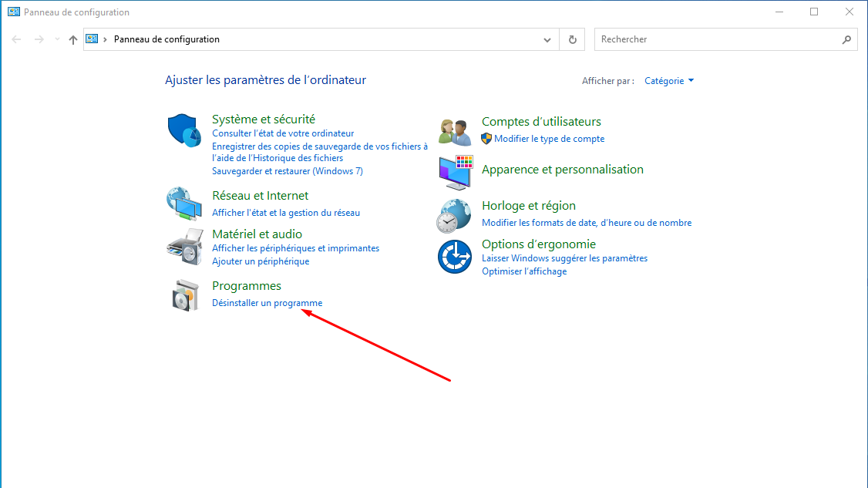Expand the breadcrumb chevron before Panneau de configuration

tap(105, 39)
